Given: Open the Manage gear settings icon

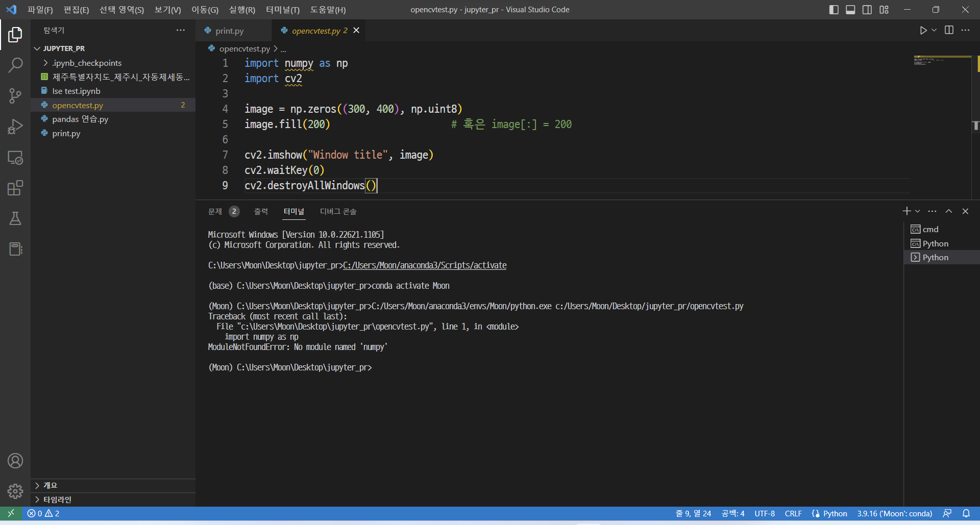Looking at the screenshot, I should click(15, 491).
